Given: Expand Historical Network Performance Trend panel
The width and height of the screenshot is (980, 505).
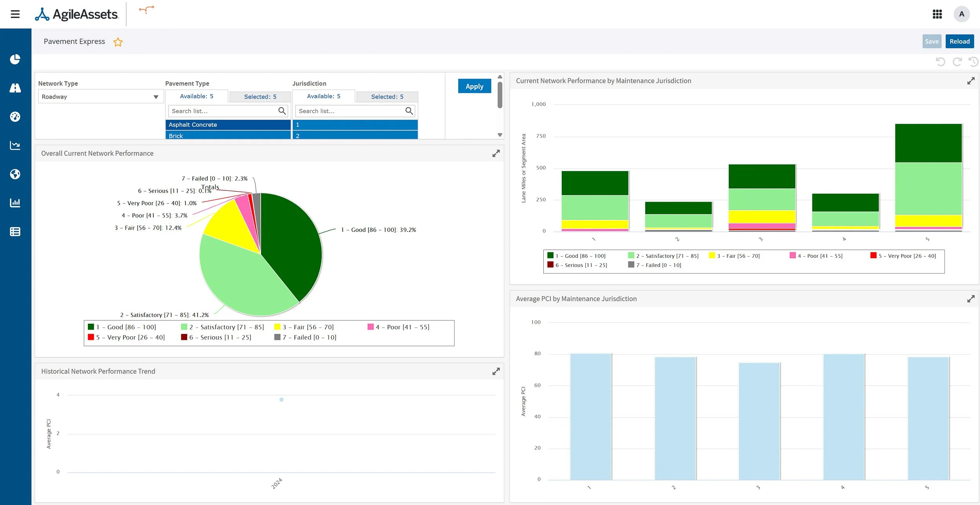Looking at the screenshot, I should 496,371.
